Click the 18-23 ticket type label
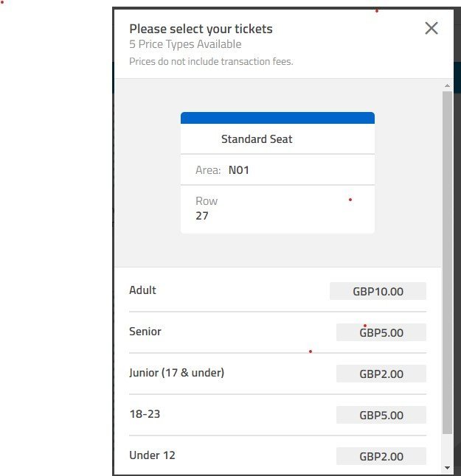The height and width of the screenshot is (476, 461). 145,414
